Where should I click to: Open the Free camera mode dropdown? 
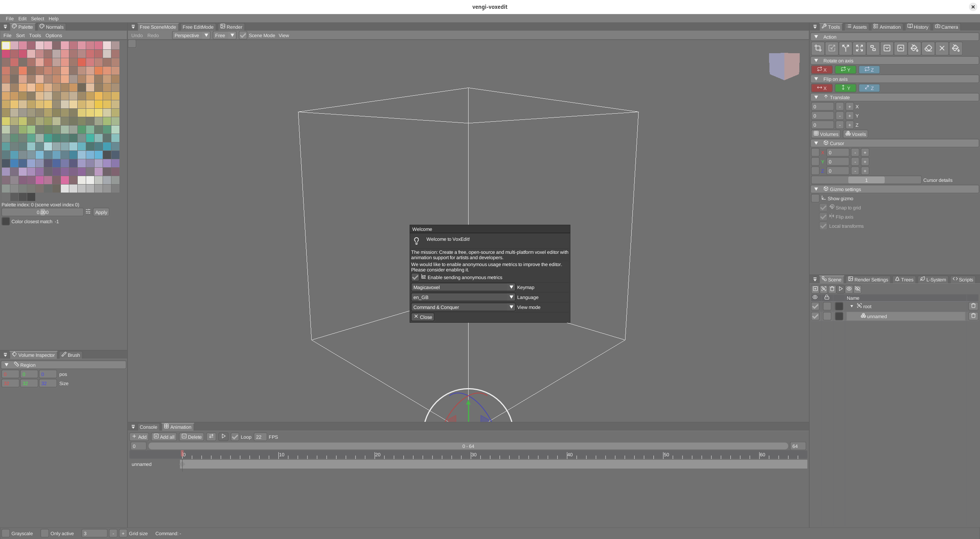[224, 35]
